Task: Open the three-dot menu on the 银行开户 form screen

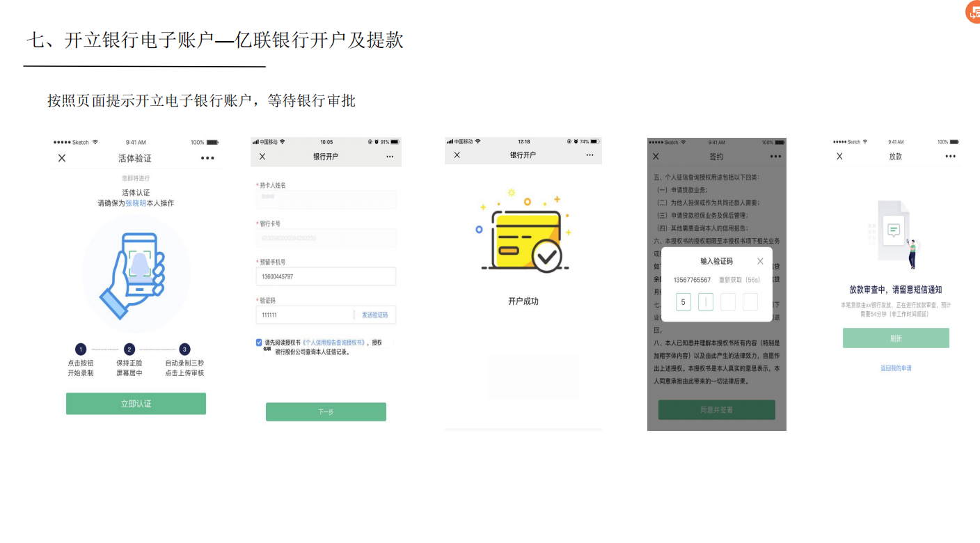Action: [390, 157]
